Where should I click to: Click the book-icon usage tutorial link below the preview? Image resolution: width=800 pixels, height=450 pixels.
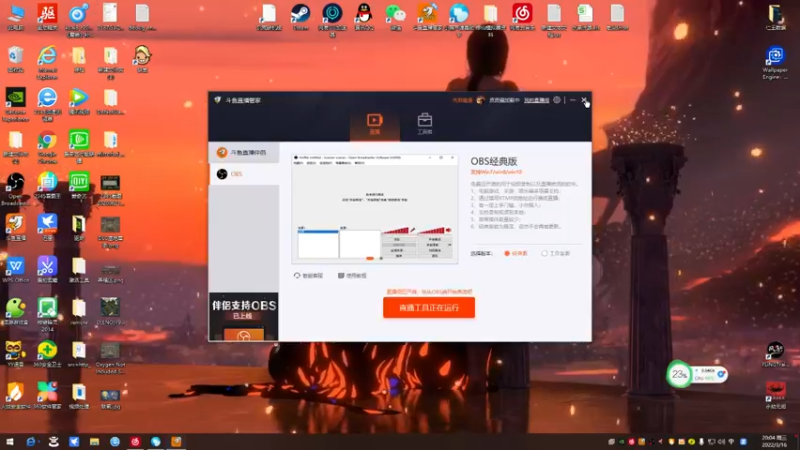[x=352, y=276]
